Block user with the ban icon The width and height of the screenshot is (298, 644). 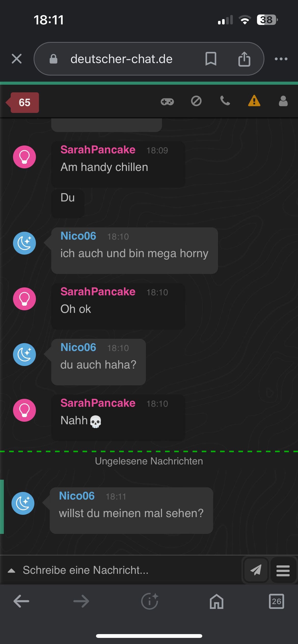point(196,101)
